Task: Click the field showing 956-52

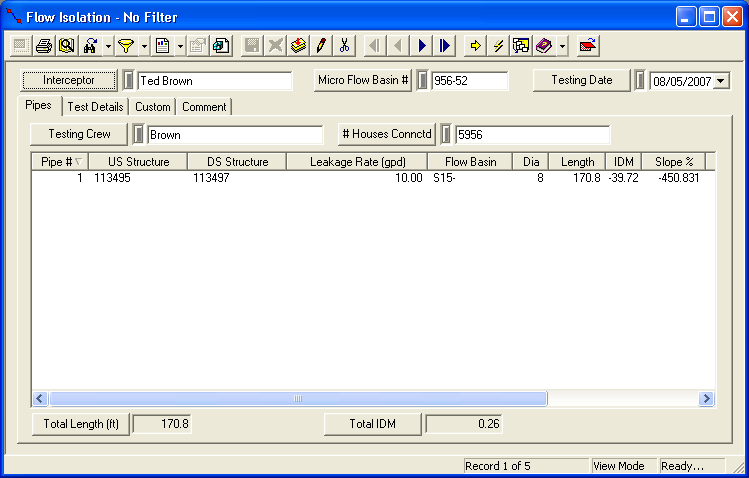Action: coord(470,81)
